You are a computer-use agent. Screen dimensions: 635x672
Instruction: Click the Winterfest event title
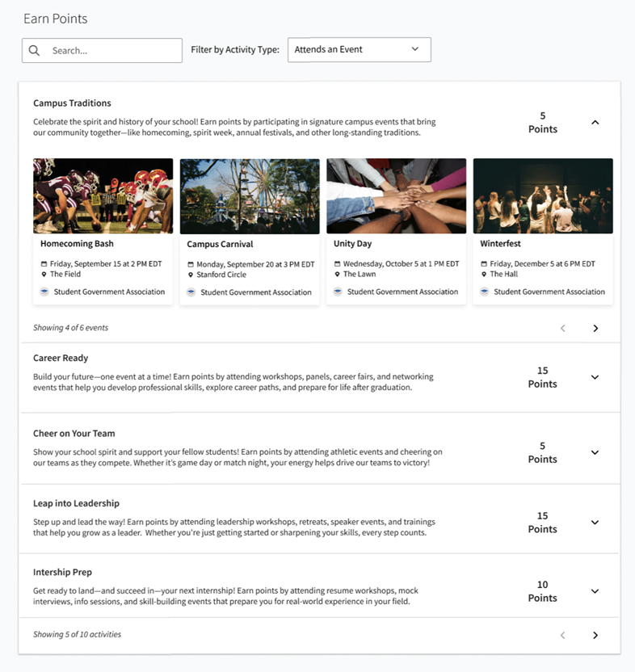pyautogui.click(x=500, y=243)
